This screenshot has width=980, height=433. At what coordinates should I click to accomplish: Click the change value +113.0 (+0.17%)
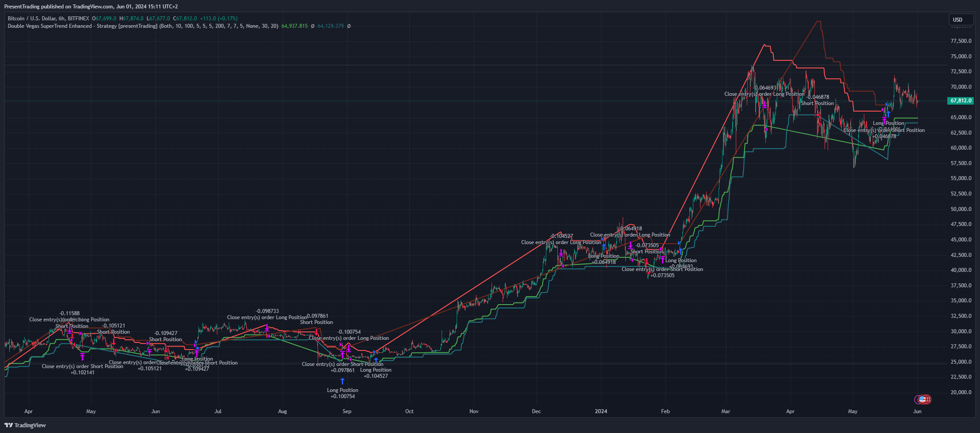pyautogui.click(x=219, y=19)
